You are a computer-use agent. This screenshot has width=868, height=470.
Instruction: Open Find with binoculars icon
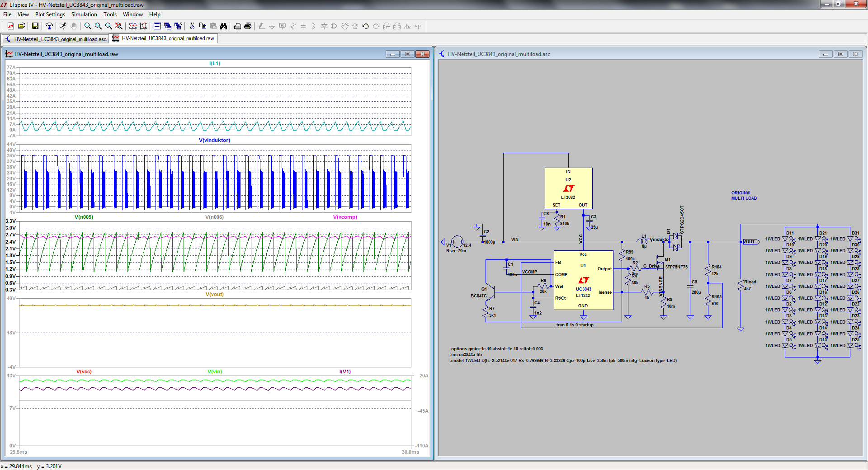[223, 26]
